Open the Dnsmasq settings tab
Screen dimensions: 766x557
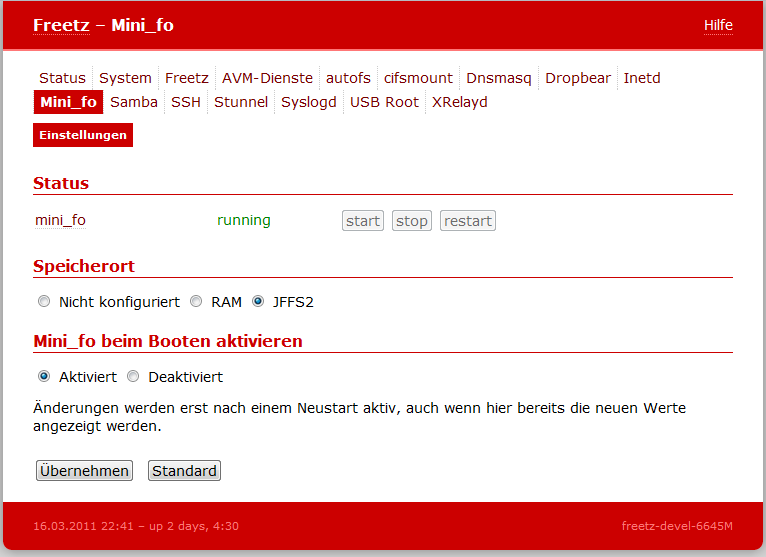499,78
